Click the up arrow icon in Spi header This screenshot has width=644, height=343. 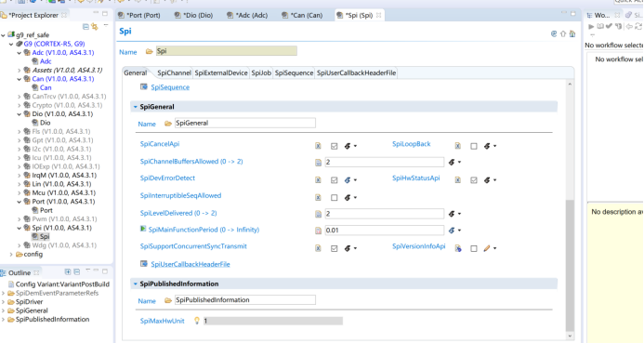click(563, 33)
